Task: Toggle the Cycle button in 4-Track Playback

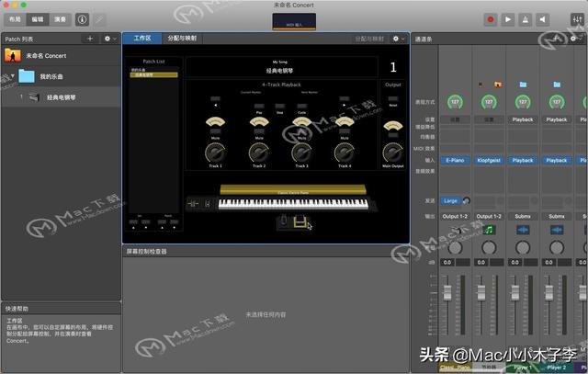Action: coord(302,107)
